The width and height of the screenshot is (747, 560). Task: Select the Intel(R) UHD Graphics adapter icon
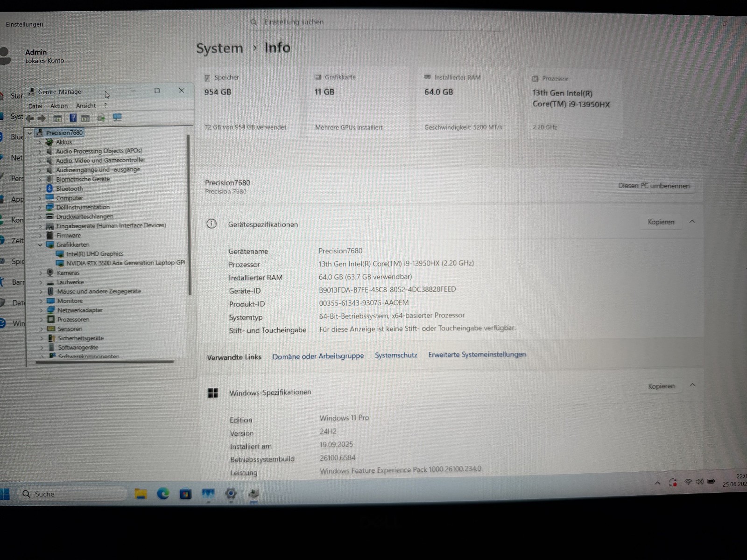point(60,254)
